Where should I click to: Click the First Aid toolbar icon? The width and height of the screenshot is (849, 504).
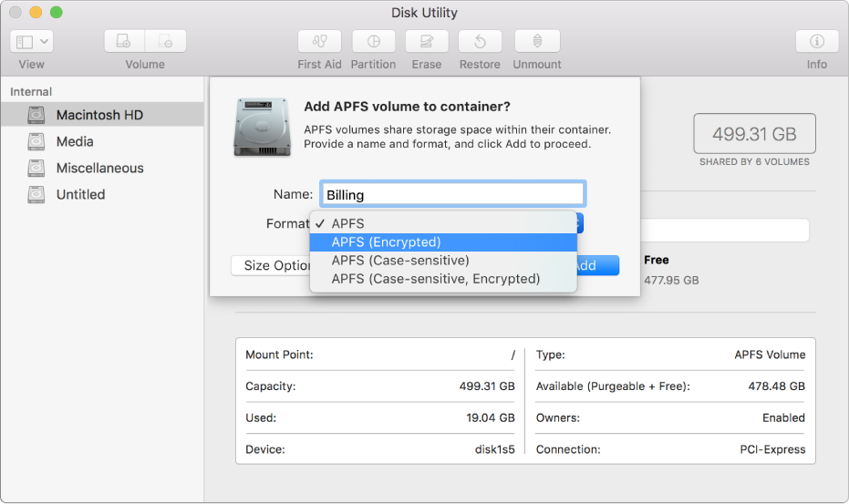tap(320, 42)
